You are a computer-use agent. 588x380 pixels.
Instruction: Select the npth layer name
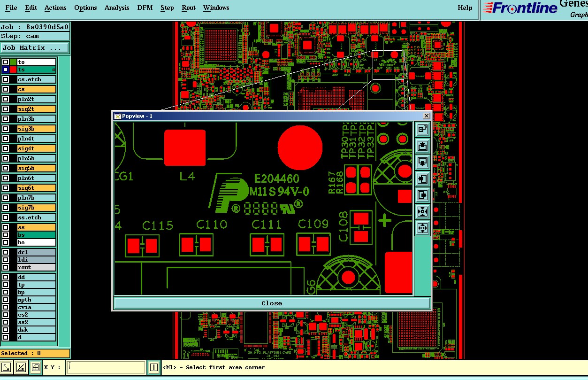coord(37,300)
